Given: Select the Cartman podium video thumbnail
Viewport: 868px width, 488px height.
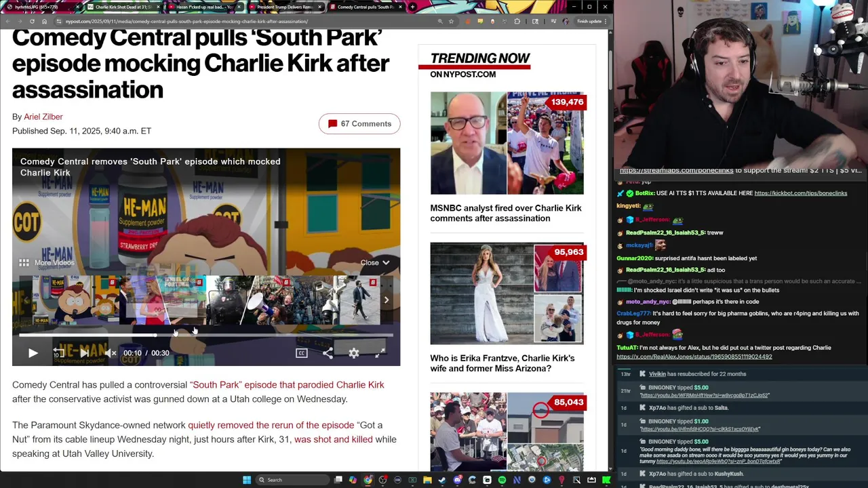Looking at the screenshot, I should click(75, 300).
